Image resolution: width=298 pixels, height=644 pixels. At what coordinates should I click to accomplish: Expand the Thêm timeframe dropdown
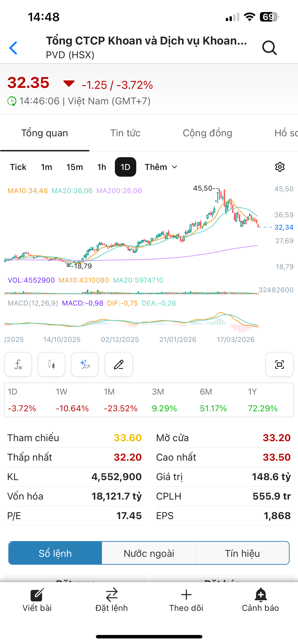161,167
